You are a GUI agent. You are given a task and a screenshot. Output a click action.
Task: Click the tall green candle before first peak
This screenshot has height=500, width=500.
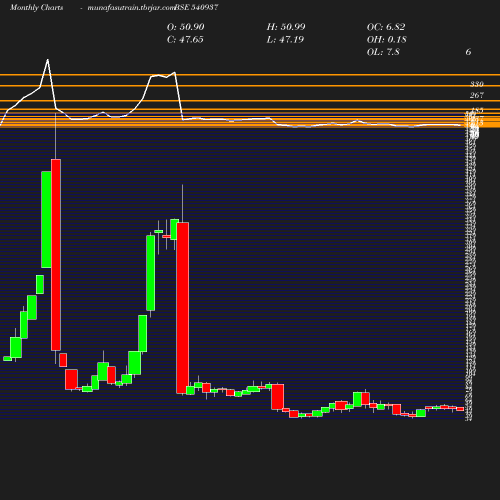(x=46, y=219)
